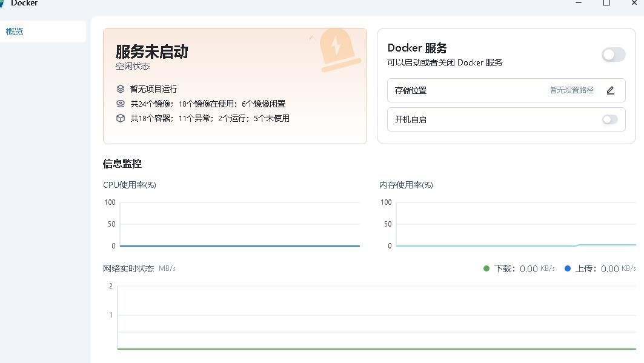The width and height of the screenshot is (644, 363).
Task: Click the alarm siren icon in the status card
Action: click(336, 50)
